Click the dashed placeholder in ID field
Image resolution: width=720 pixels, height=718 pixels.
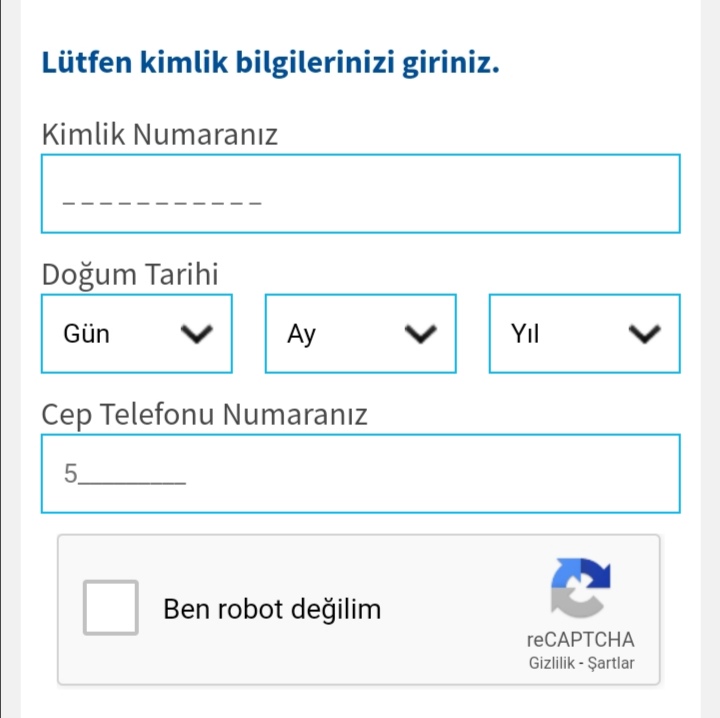(x=162, y=204)
